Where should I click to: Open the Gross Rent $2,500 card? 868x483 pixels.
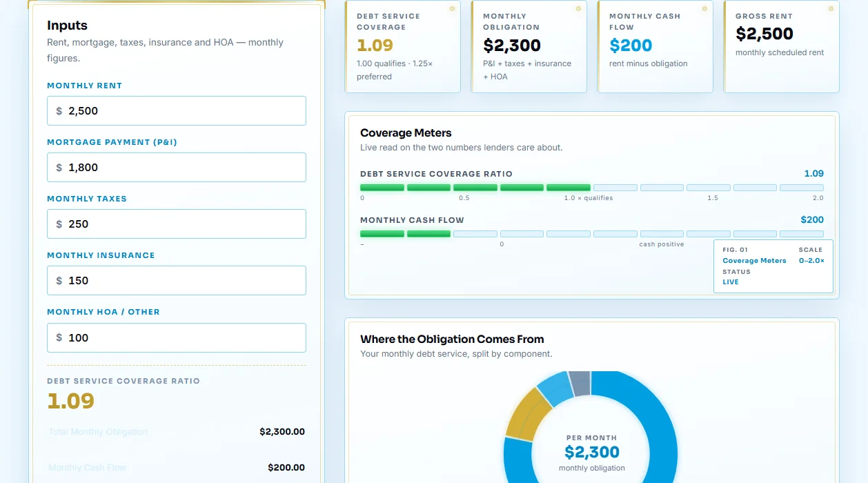pos(782,46)
